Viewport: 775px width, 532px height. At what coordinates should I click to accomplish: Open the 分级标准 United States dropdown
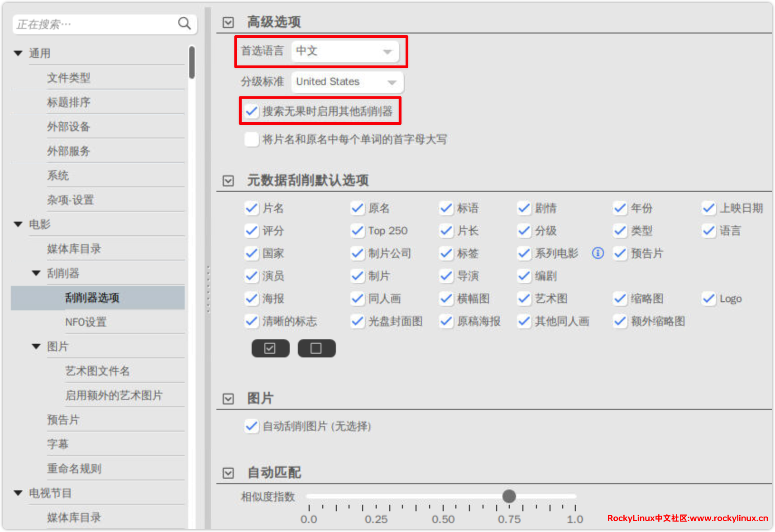(x=347, y=82)
